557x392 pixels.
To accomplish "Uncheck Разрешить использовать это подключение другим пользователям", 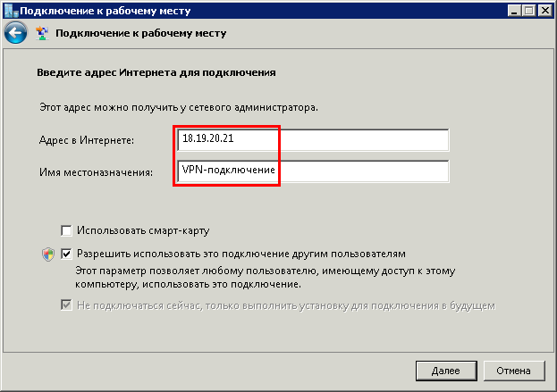I will [66, 254].
